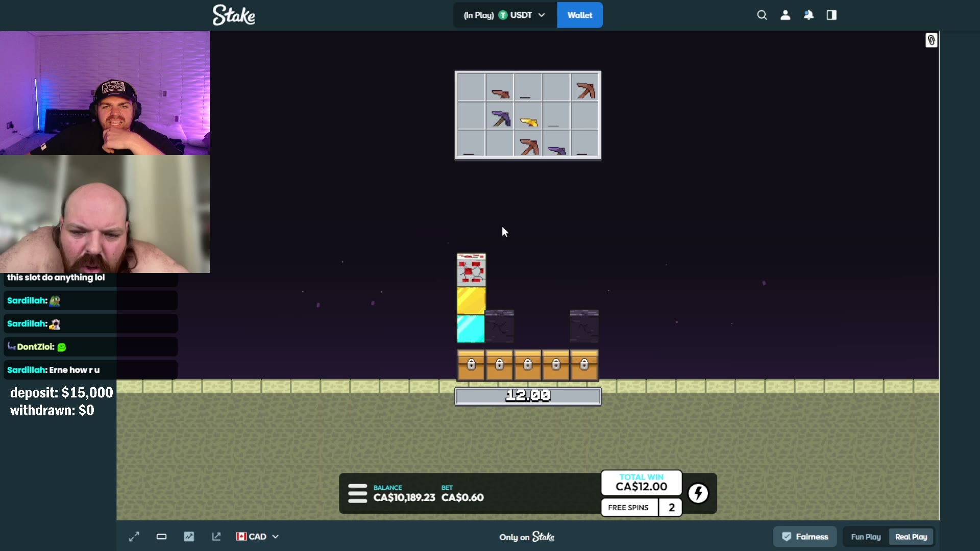Click the fifth locked chest

click(584, 365)
